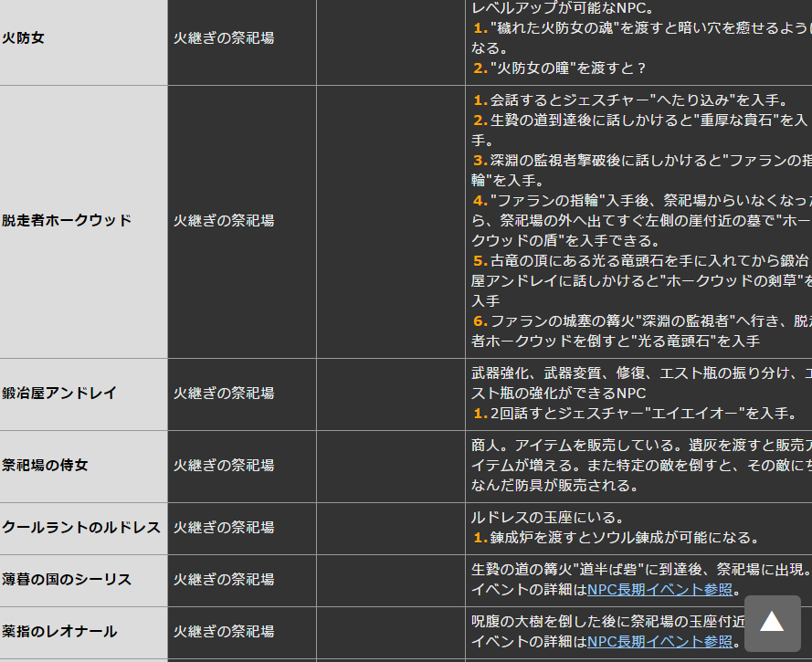The height and width of the screenshot is (662, 812).
Task: Click step 6 about ファランの城塞の篝火
Action: [641, 331]
